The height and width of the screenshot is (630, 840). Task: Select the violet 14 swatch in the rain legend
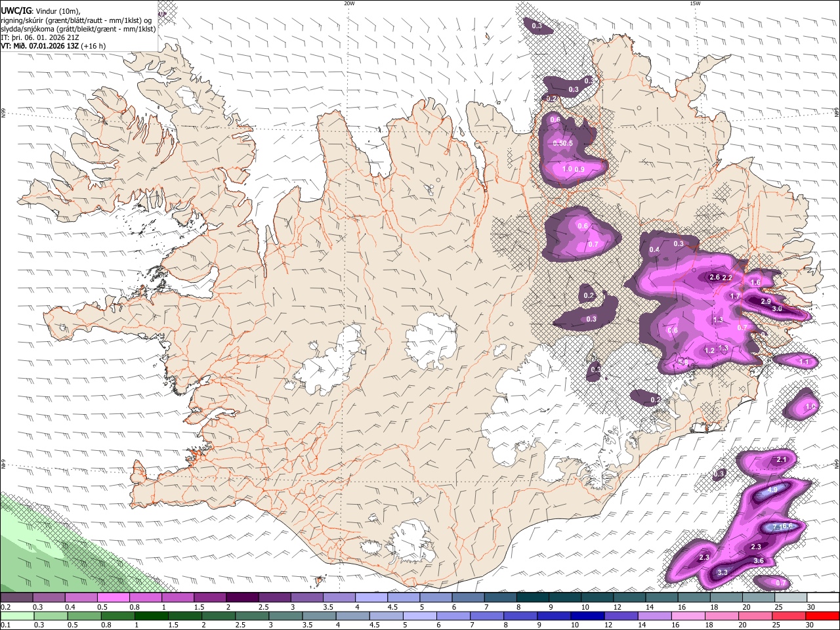pyautogui.click(x=654, y=616)
